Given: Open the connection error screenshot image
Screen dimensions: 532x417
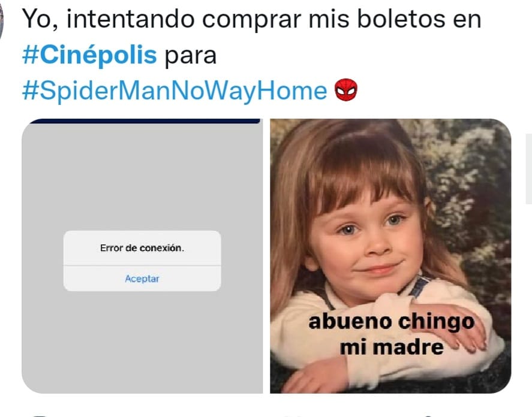Looking at the screenshot, I should click(142, 256).
